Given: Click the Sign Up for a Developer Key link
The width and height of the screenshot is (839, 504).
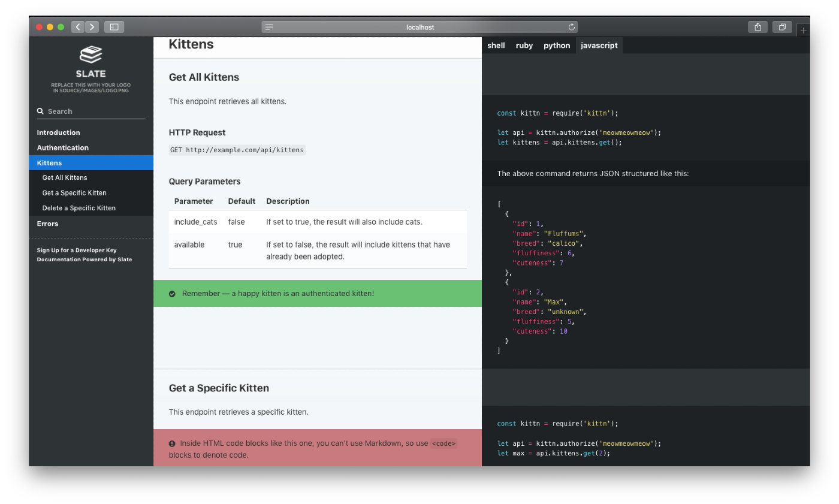Looking at the screenshot, I should [77, 250].
